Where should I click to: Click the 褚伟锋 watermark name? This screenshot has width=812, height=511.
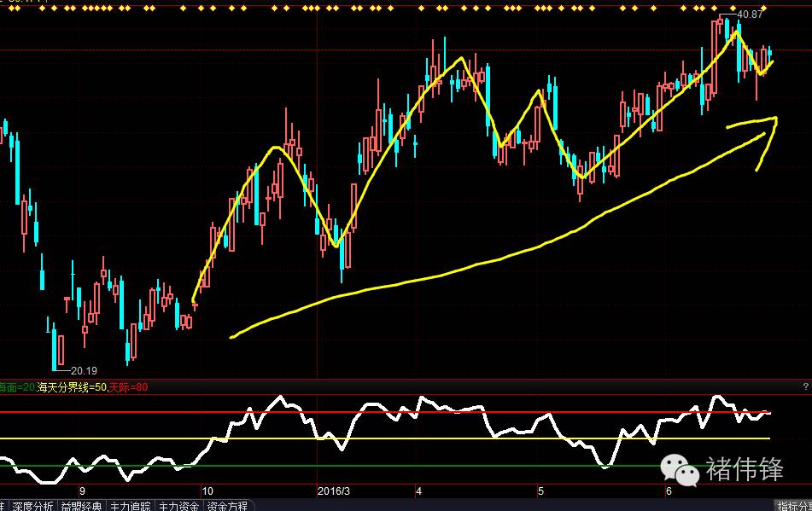(745, 468)
